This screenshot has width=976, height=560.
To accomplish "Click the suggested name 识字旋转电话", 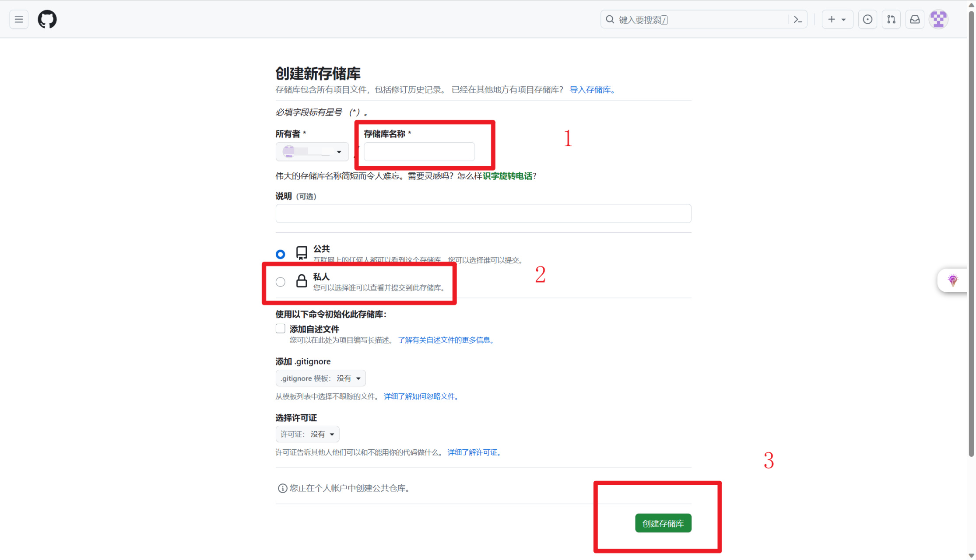I will coord(507,176).
